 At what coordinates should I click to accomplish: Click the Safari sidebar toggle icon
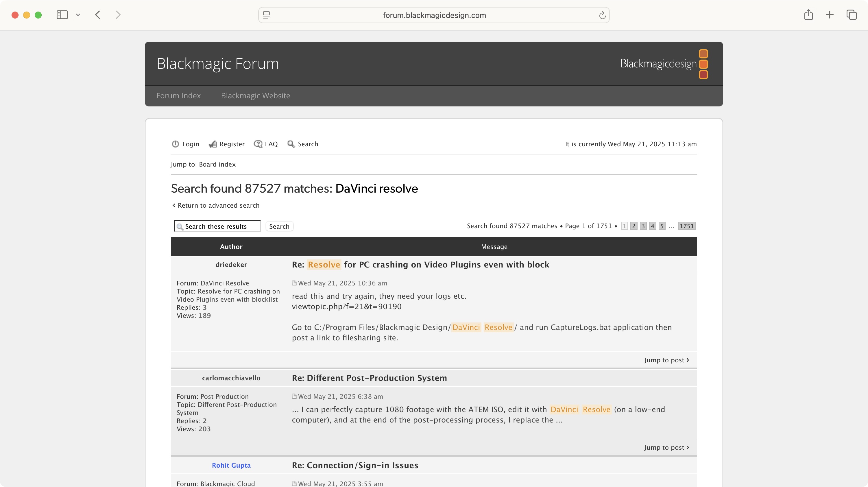tap(62, 15)
